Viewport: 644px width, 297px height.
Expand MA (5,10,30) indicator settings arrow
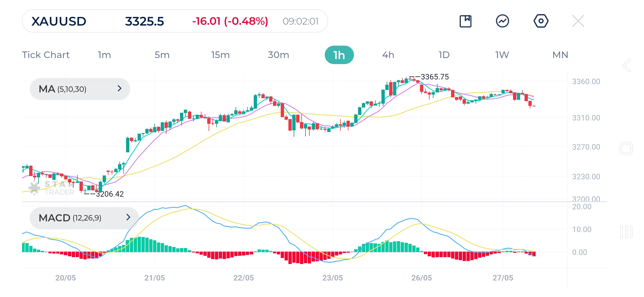point(119,89)
